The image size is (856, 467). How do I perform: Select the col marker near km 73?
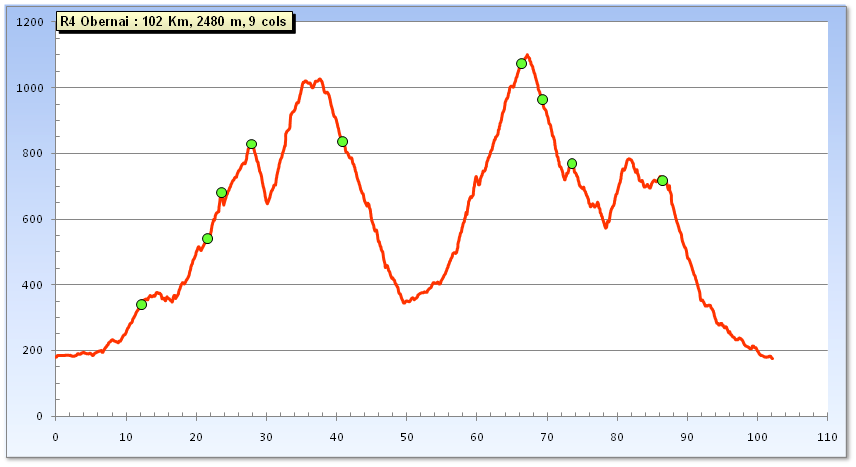pos(572,163)
